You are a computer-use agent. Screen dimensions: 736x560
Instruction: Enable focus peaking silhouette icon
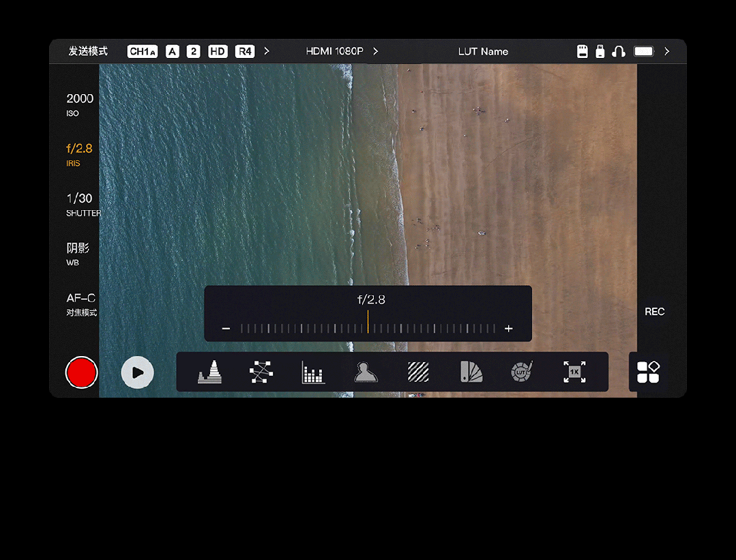(366, 372)
